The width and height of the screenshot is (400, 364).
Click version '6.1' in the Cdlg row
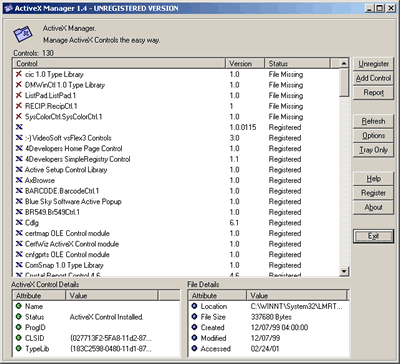(x=234, y=223)
